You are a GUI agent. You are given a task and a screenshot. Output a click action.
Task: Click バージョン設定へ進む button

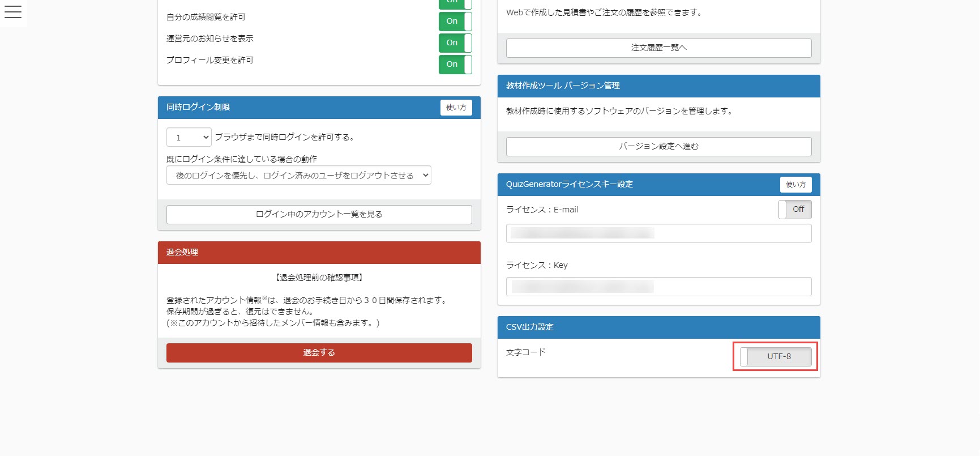[x=658, y=147]
